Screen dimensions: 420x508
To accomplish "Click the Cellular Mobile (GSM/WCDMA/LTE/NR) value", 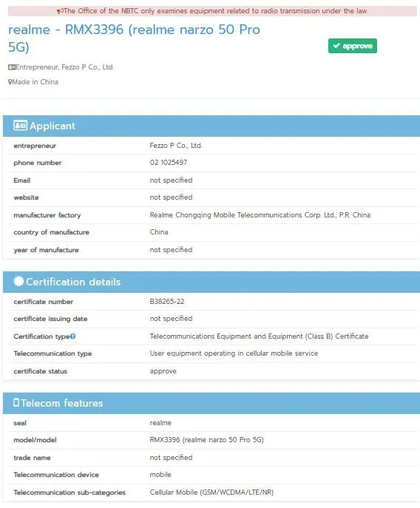I will pyautogui.click(x=211, y=492).
